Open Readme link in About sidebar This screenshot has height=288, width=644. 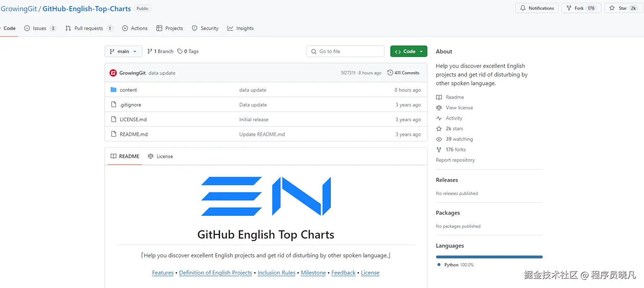click(455, 97)
